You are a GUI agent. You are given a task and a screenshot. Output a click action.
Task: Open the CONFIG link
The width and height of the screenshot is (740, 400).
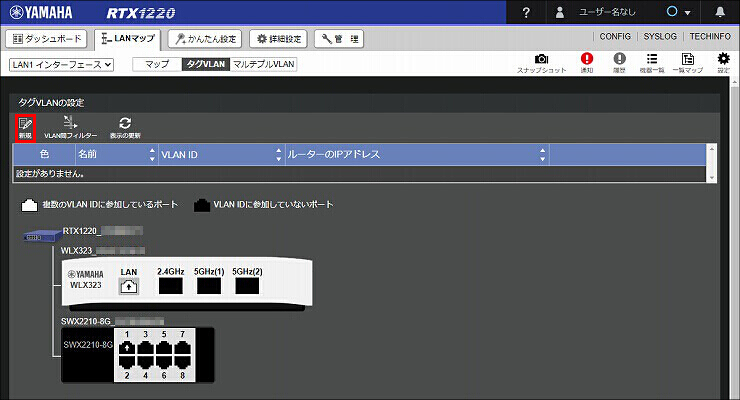pyautogui.click(x=615, y=36)
